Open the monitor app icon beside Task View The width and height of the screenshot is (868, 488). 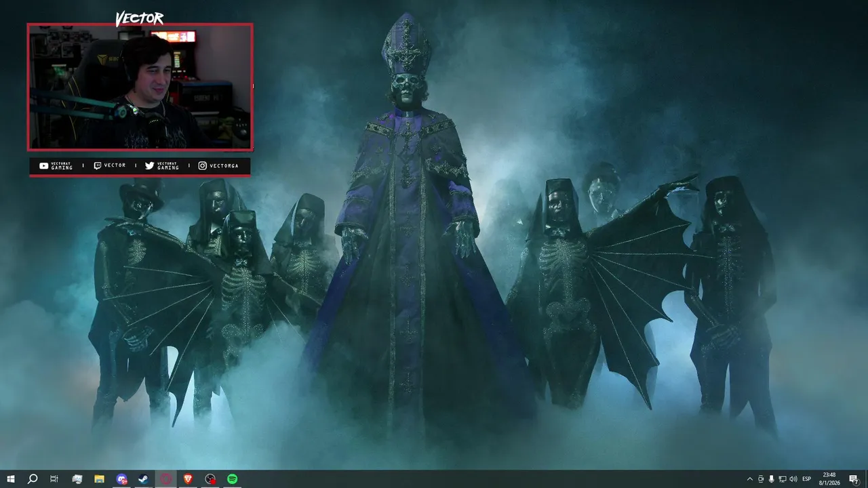tap(77, 479)
